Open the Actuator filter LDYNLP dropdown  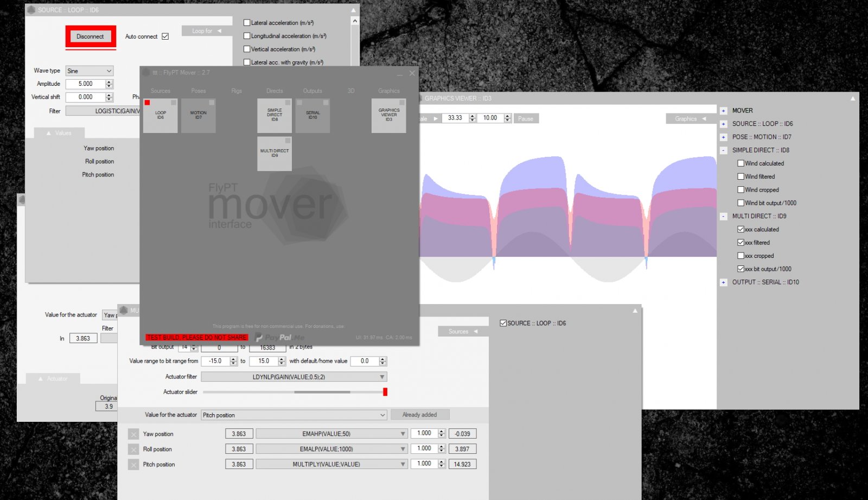(293, 377)
